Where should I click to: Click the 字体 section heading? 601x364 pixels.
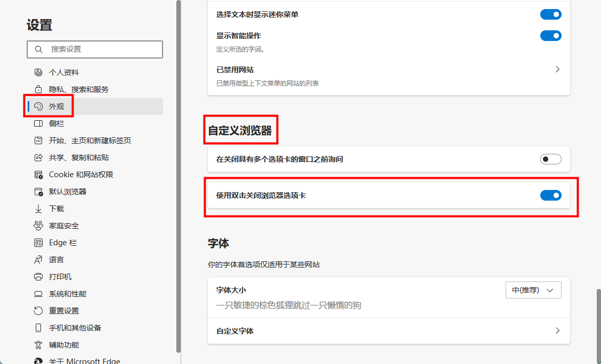click(x=218, y=243)
